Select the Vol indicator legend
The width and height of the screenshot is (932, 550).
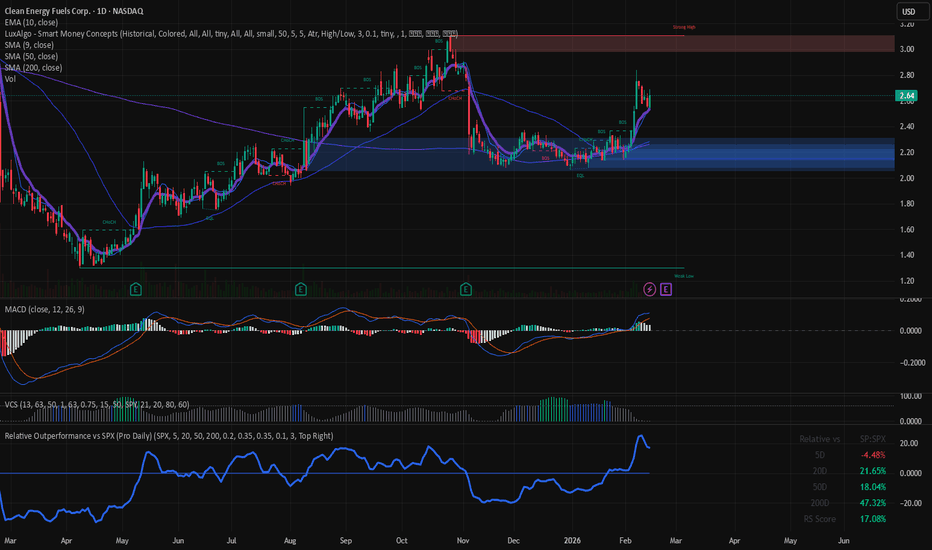point(10,78)
